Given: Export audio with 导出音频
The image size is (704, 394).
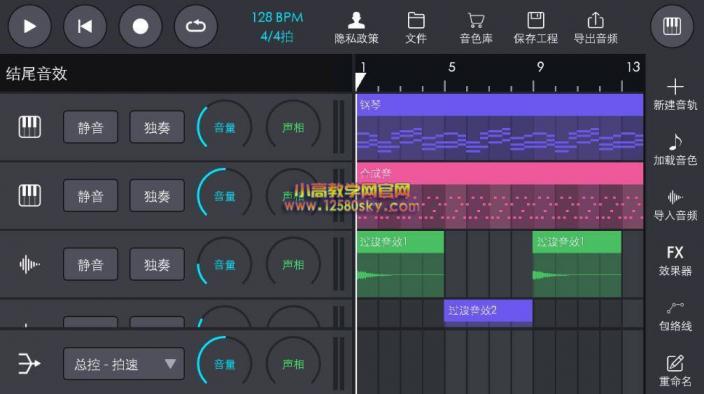Looking at the screenshot, I should pyautogui.click(x=595, y=28).
